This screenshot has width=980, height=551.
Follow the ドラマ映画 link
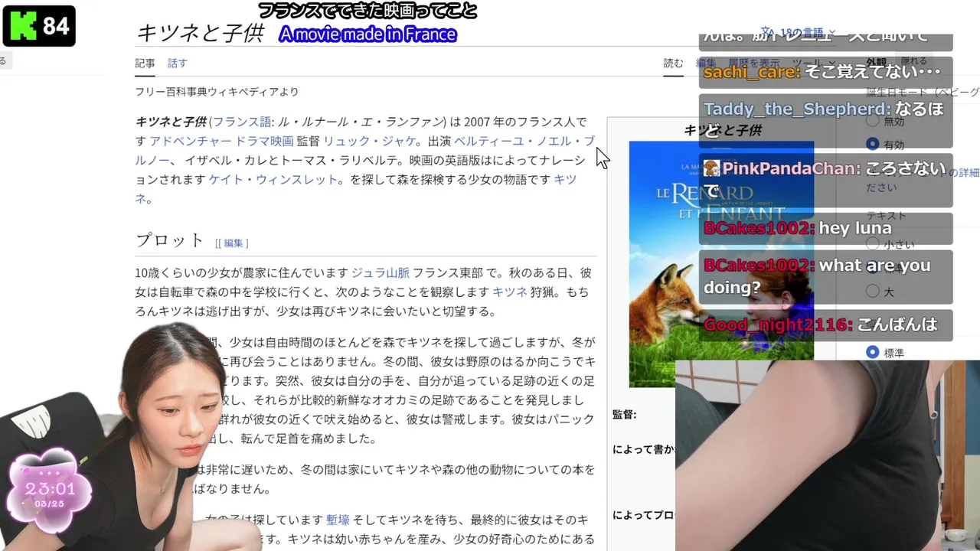click(264, 141)
